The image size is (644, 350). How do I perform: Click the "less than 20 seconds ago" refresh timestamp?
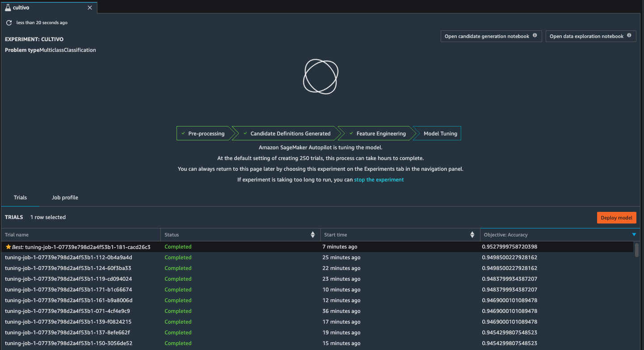click(x=42, y=22)
